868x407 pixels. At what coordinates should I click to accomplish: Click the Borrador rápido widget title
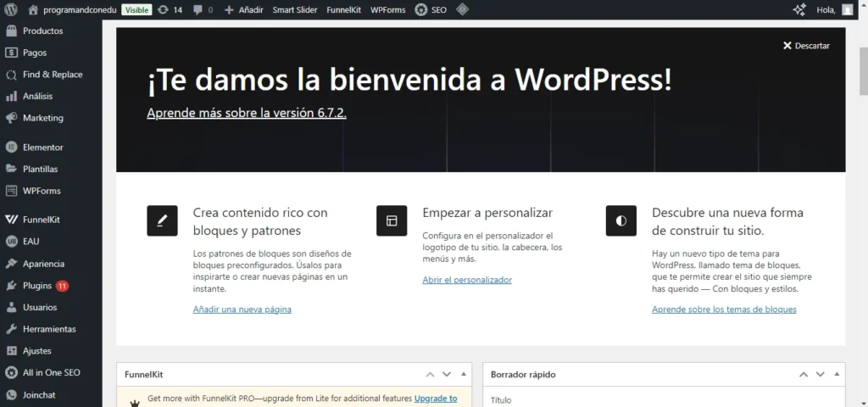point(523,375)
